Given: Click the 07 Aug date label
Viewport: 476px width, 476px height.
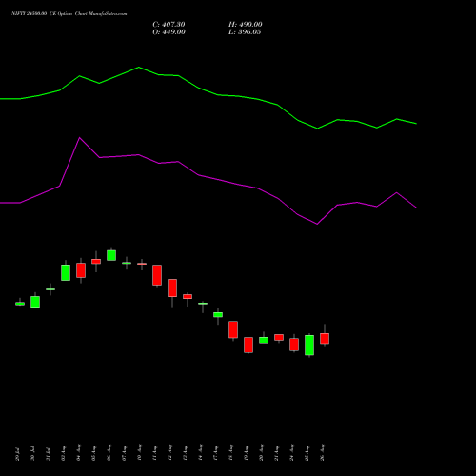Looking at the screenshot, I should point(124,453).
